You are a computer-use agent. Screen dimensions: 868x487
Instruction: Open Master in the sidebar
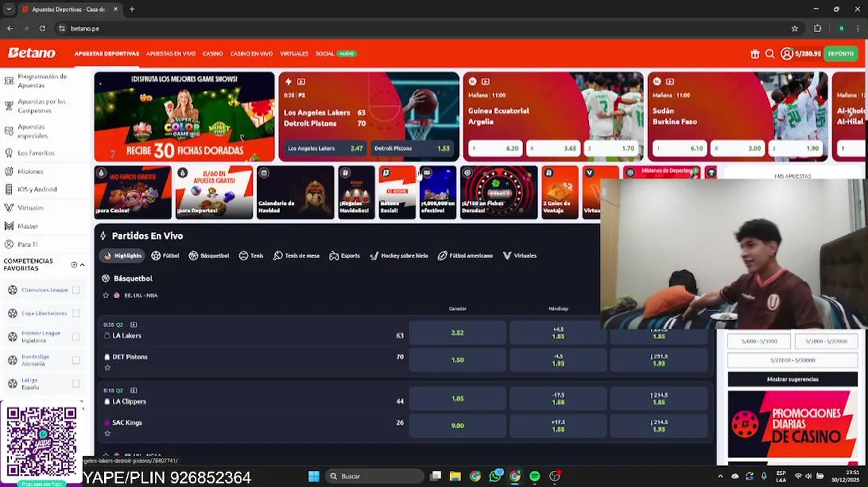(22, 226)
